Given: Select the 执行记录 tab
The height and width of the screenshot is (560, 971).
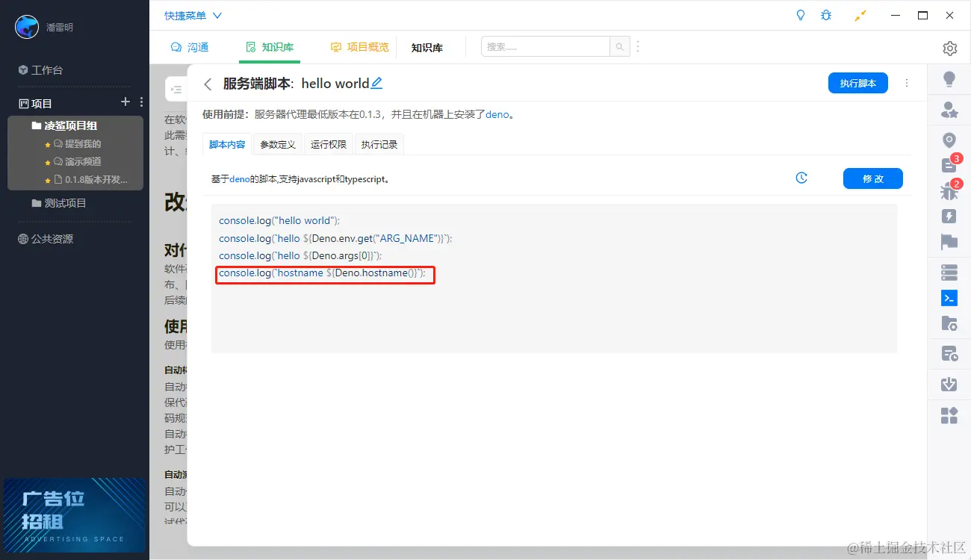Looking at the screenshot, I should [379, 145].
